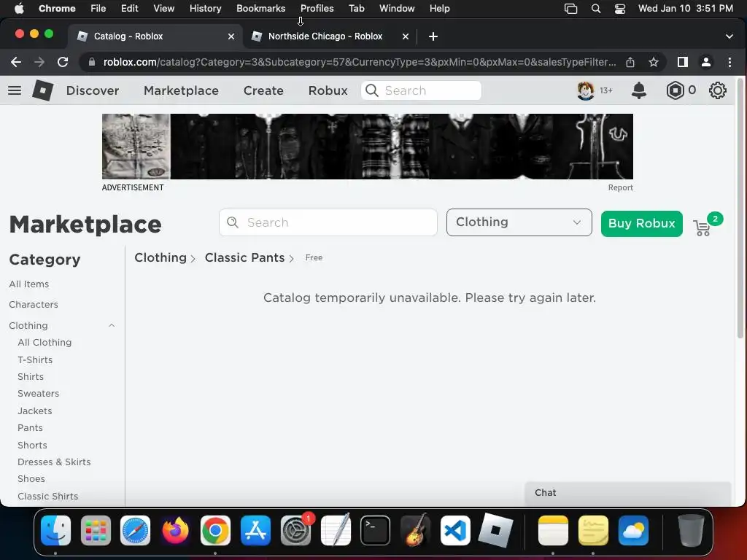Open the Create page link
Image resolution: width=747 pixels, height=560 pixels.
263,90
